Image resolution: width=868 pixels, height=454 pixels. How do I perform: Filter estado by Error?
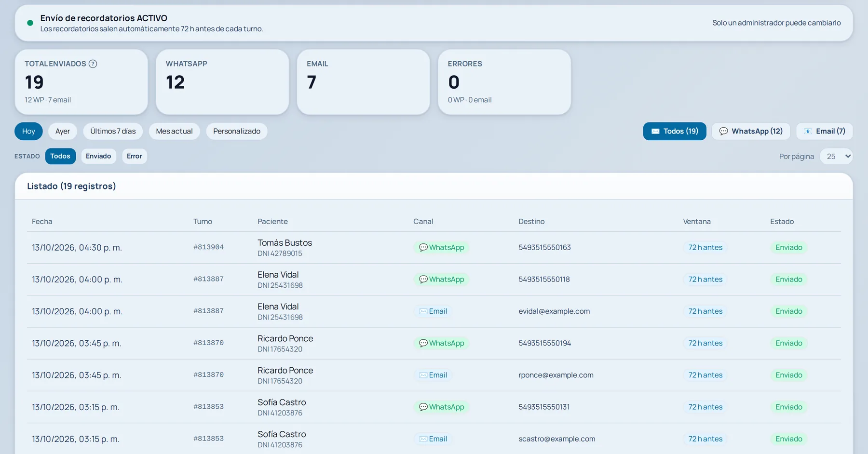point(135,156)
